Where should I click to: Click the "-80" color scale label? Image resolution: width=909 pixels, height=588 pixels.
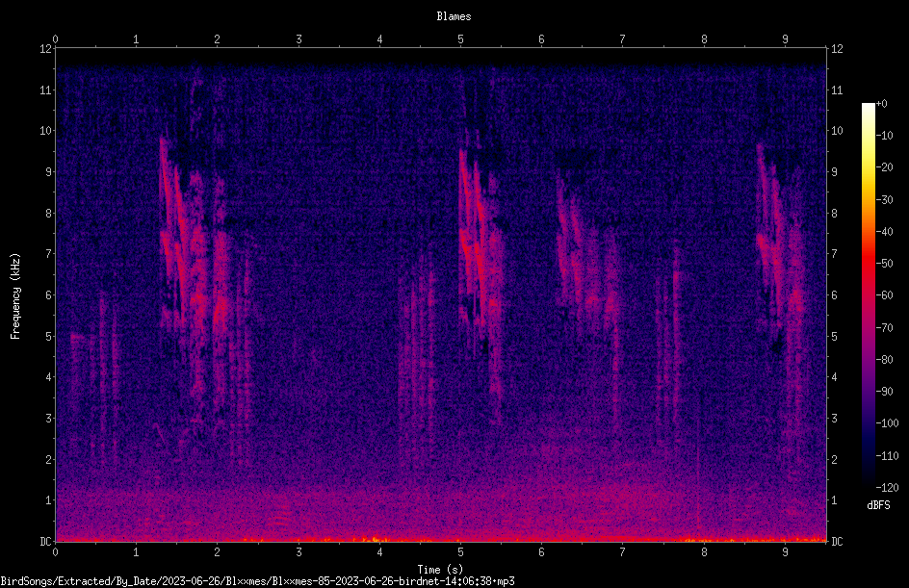[x=884, y=360]
